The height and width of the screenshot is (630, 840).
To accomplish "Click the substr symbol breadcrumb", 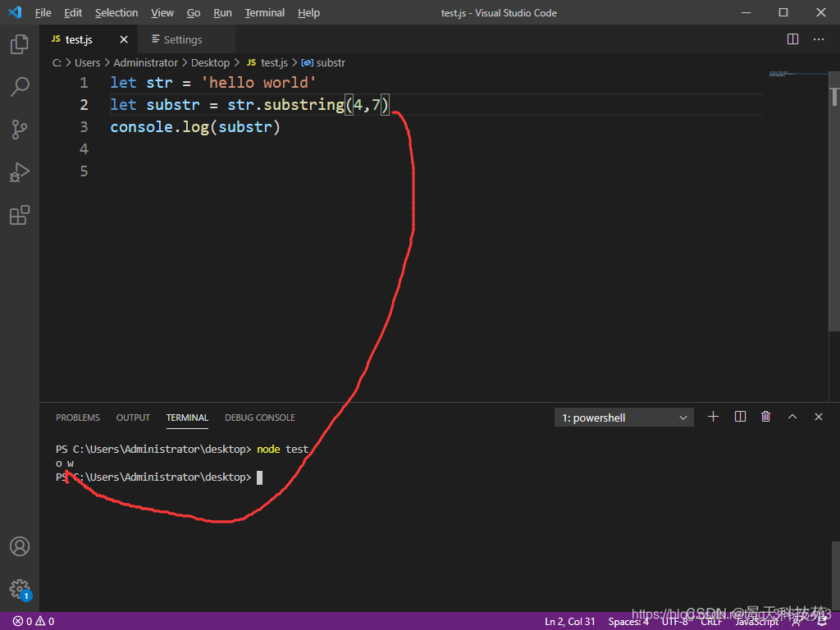I will pos(323,62).
